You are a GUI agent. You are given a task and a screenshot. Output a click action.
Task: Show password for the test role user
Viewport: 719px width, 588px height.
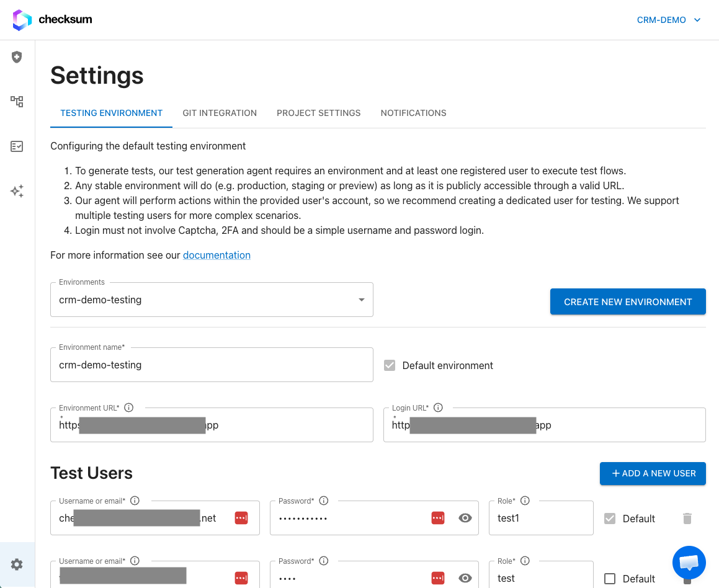tap(465, 578)
